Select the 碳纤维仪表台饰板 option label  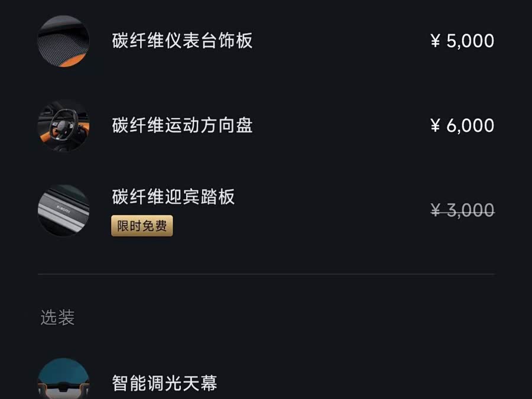(182, 41)
